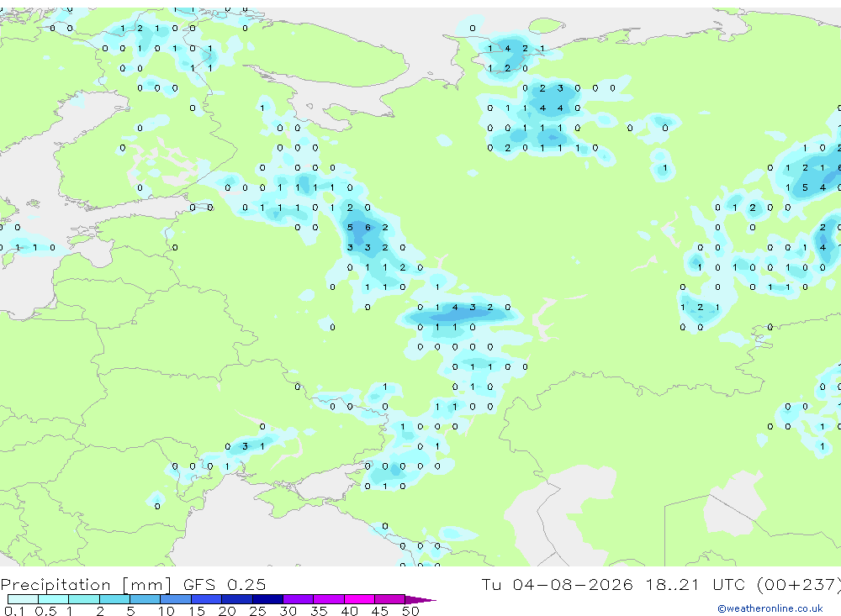Pick the 45–50 mm legend swatch

pos(390,599)
